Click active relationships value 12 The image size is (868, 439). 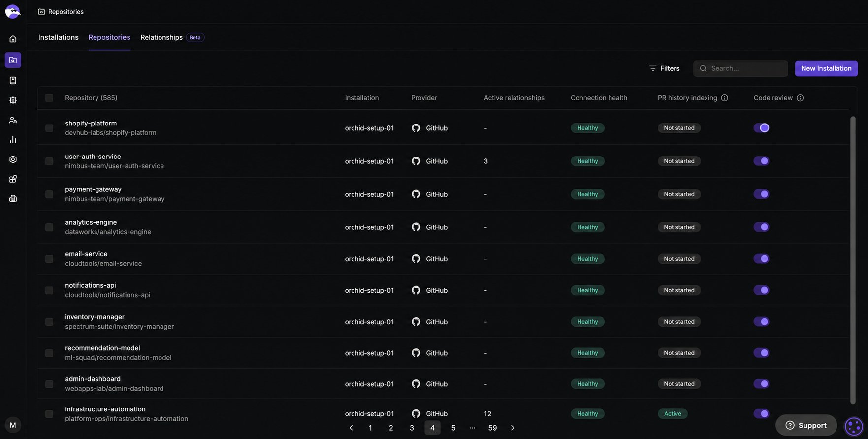(487, 414)
